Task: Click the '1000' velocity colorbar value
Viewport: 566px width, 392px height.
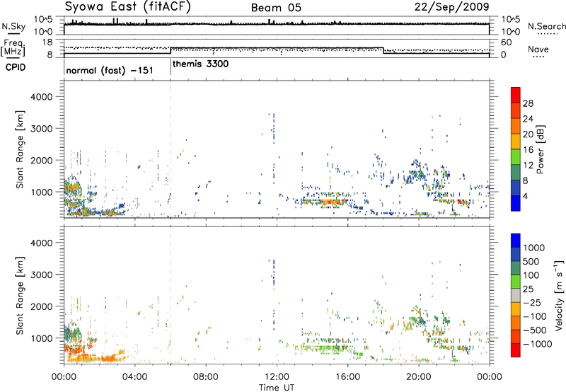Action: click(x=534, y=248)
